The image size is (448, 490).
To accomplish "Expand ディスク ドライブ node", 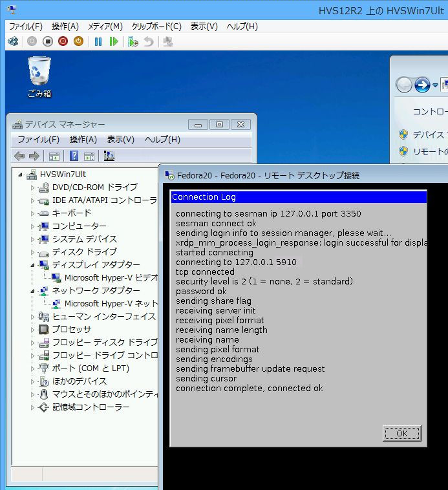I will (x=32, y=252).
